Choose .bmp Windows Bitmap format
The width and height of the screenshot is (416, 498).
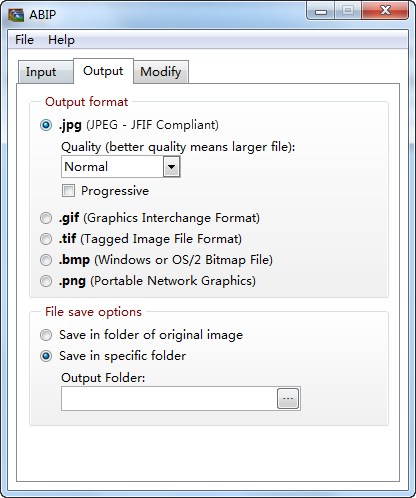(46, 260)
